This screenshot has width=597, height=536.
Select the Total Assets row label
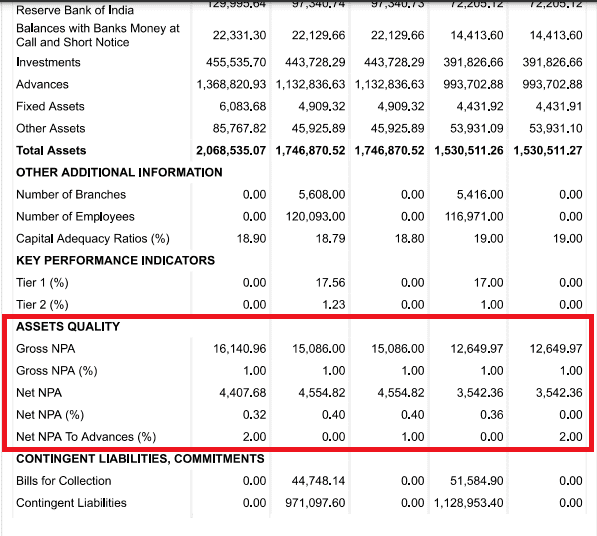(51, 150)
